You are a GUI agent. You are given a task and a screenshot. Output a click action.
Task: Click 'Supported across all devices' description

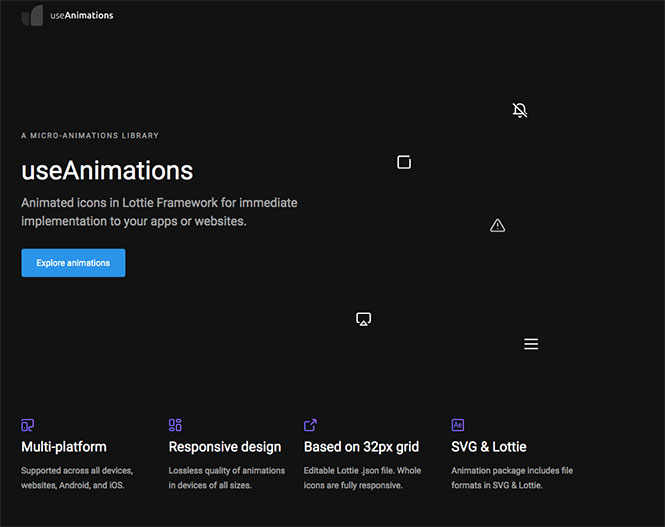pos(77,478)
